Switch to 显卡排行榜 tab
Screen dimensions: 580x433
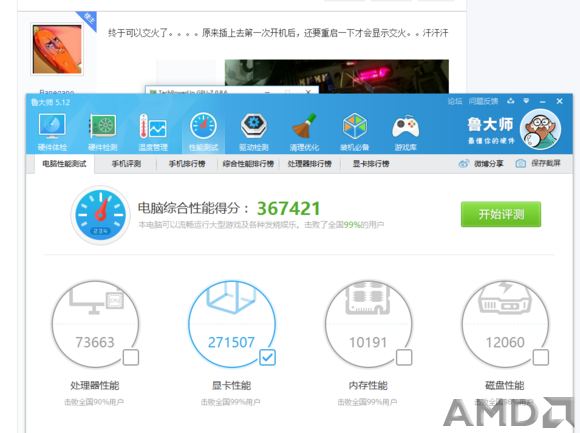pos(371,164)
